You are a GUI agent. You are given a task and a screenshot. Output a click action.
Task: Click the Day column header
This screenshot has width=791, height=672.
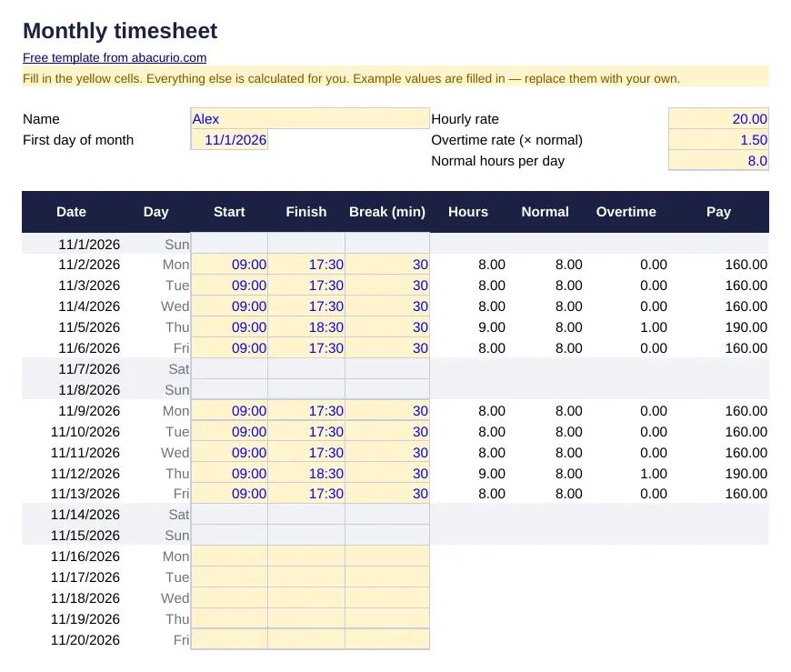click(x=155, y=212)
